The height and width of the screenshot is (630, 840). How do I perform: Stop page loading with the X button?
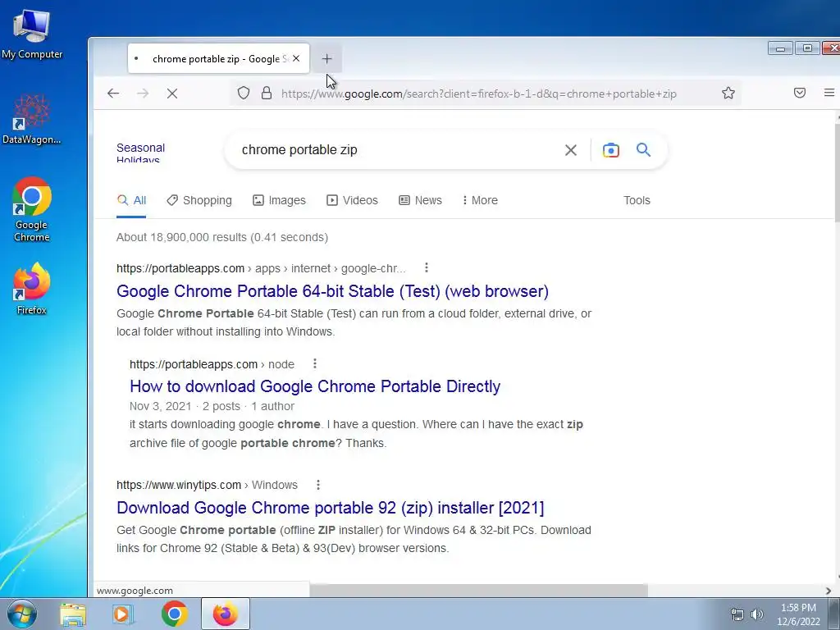[172, 94]
